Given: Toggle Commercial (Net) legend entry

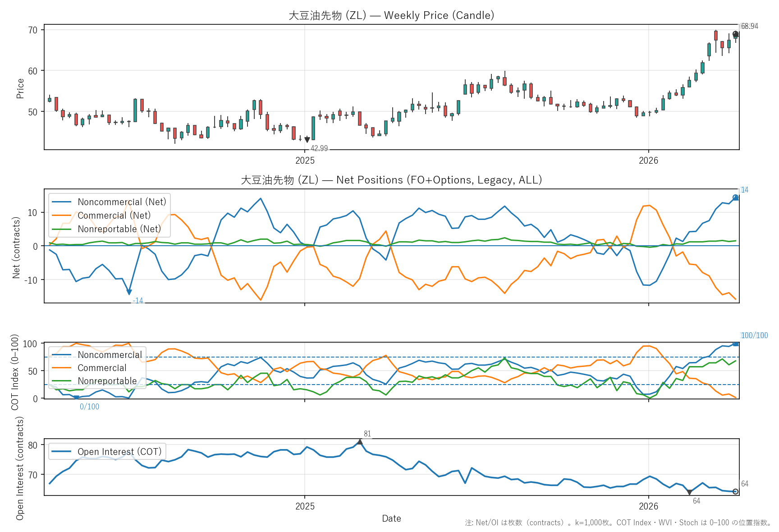Looking at the screenshot, I should 114,216.
